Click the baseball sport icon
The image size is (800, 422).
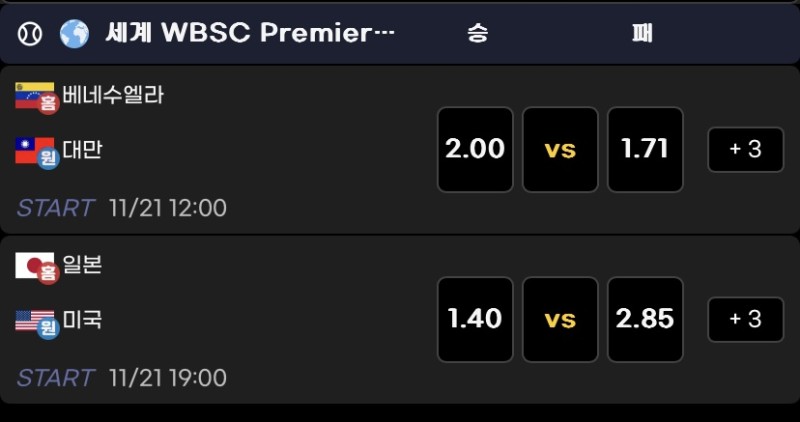29,33
